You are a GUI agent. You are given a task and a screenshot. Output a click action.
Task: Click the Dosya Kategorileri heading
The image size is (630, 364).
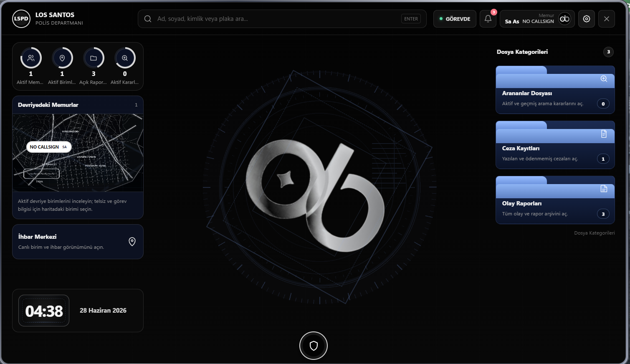click(522, 52)
